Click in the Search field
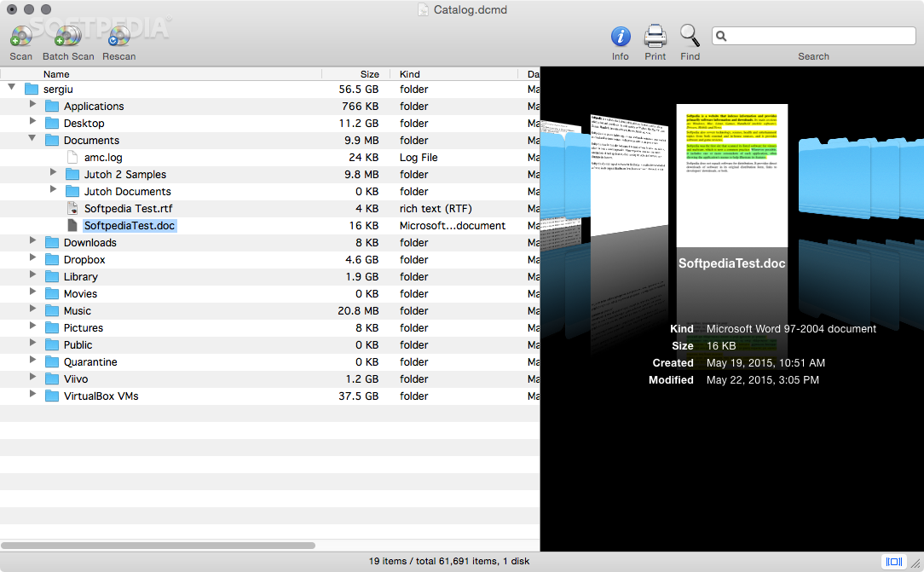The width and height of the screenshot is (924, 572). (813, 36)
